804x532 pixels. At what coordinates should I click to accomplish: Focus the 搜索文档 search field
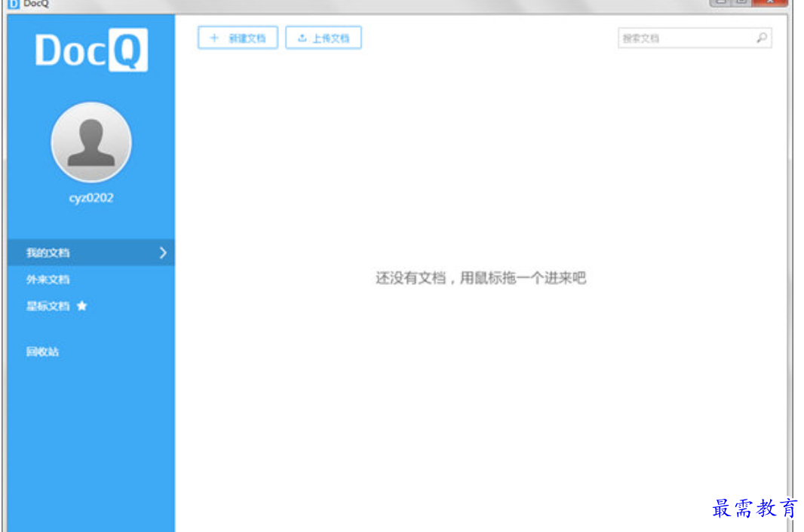coord(683,38)
